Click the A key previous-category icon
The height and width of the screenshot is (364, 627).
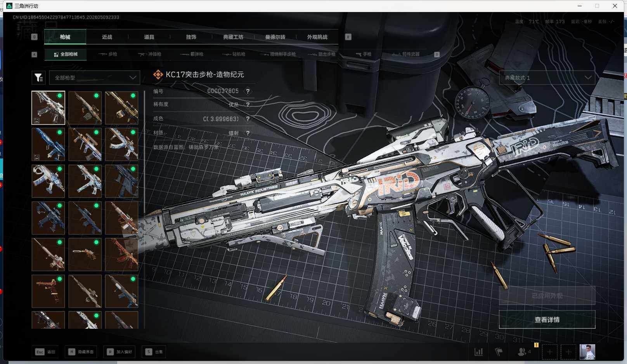coord(34,54)
